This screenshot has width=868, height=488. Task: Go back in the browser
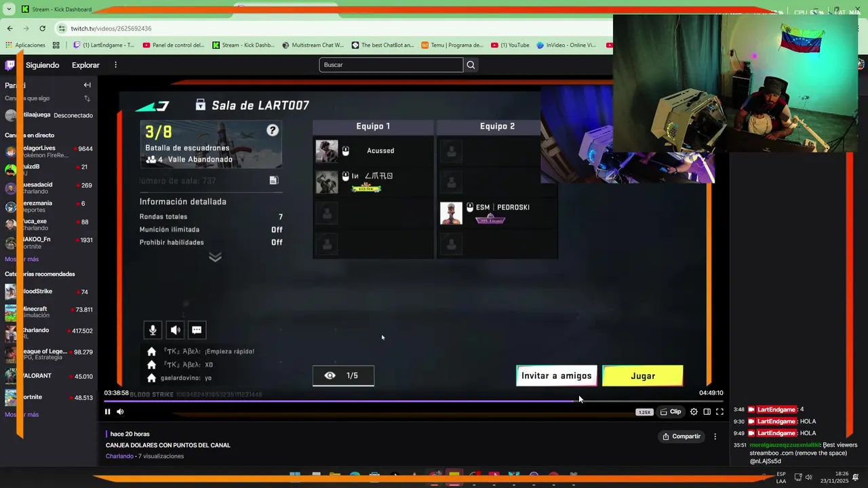tap(9, 28)
